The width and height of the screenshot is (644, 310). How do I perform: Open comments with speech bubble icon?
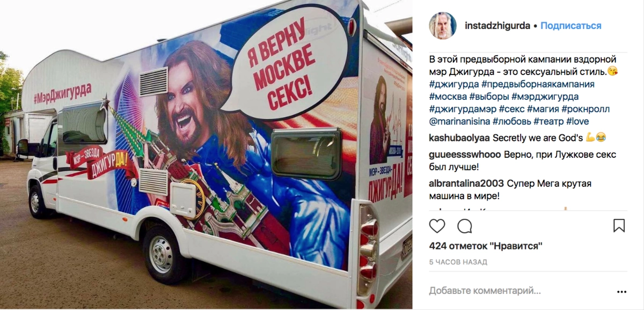click(x=465, y=226)
